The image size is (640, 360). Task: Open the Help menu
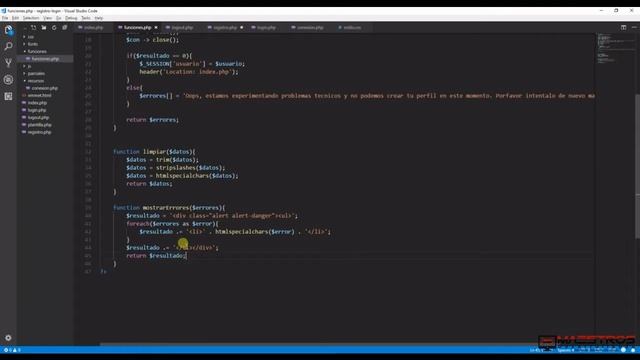click(99, 18)
